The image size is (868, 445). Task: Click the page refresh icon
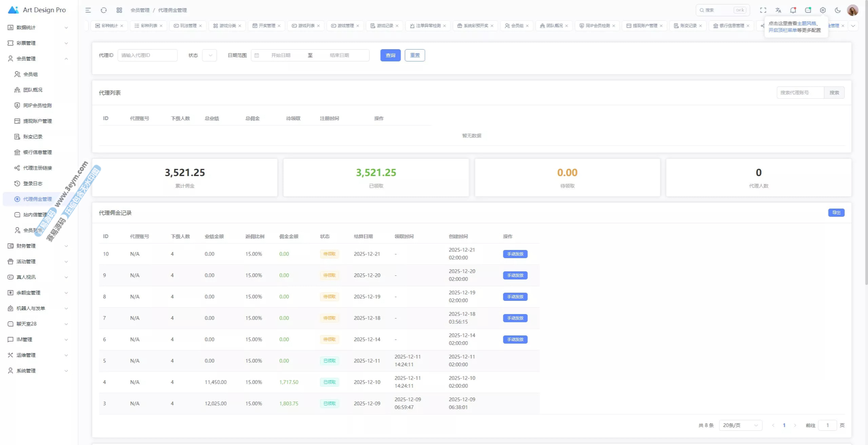104,10
